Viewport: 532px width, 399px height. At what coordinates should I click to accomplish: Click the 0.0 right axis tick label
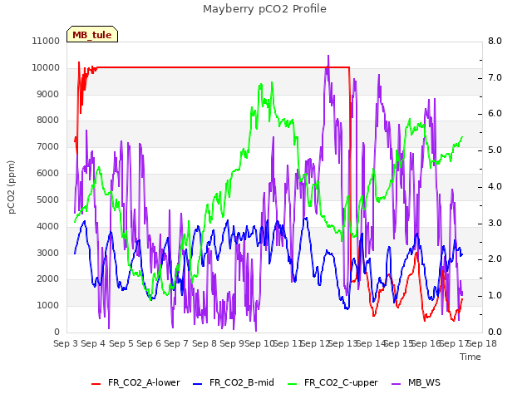click(x=495, y=332)
